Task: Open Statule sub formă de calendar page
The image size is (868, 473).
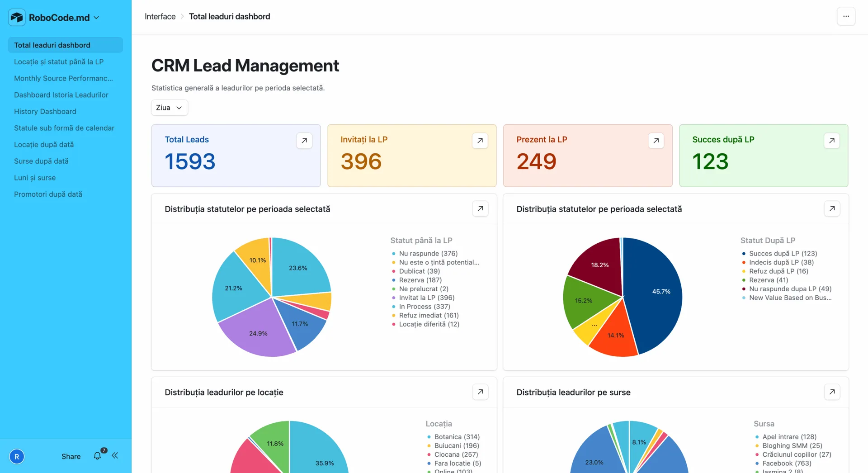Action: 65,128
